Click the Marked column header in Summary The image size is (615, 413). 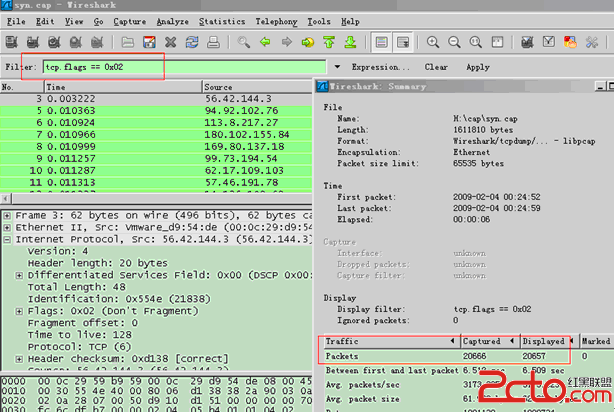(596, 341)
